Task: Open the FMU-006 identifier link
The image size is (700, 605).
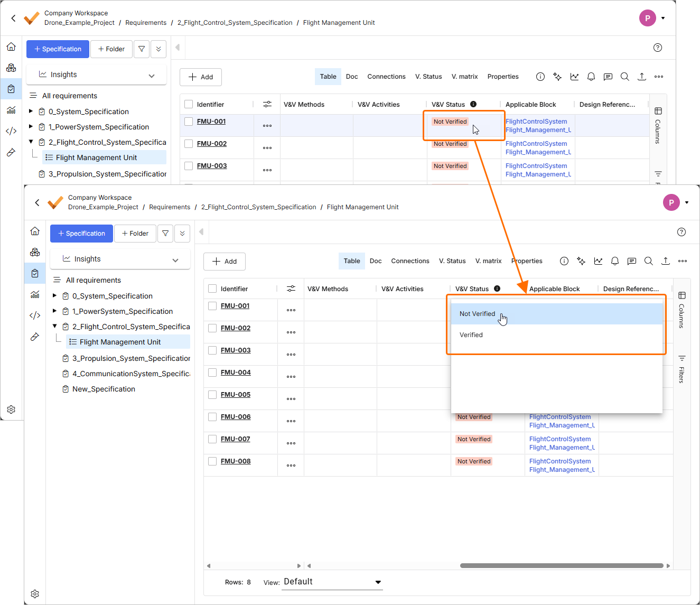Action: tap(236, 417)
